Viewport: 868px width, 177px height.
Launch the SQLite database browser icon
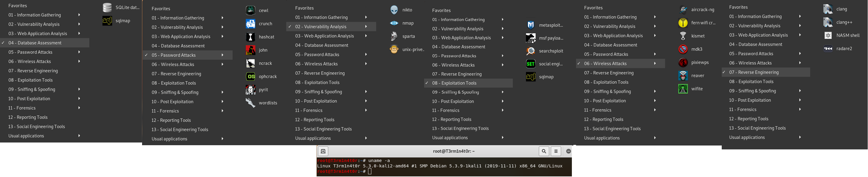(x=107, y=7)
